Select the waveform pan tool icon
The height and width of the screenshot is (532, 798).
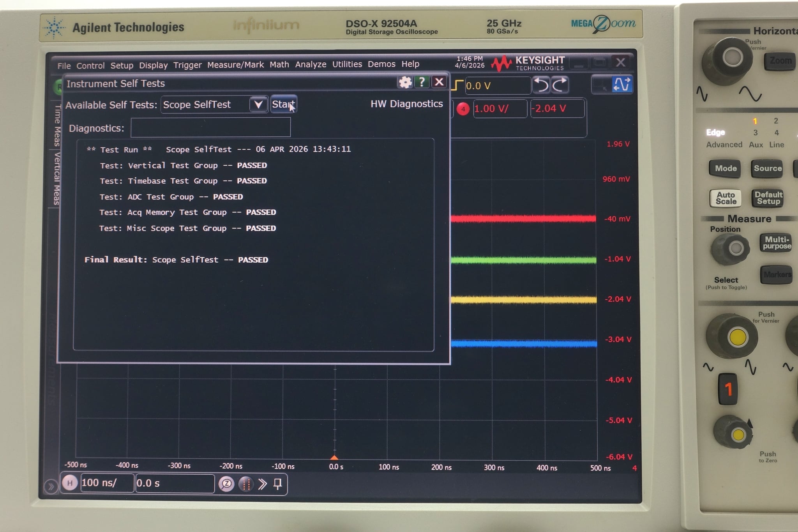click(x=621, y=84)
